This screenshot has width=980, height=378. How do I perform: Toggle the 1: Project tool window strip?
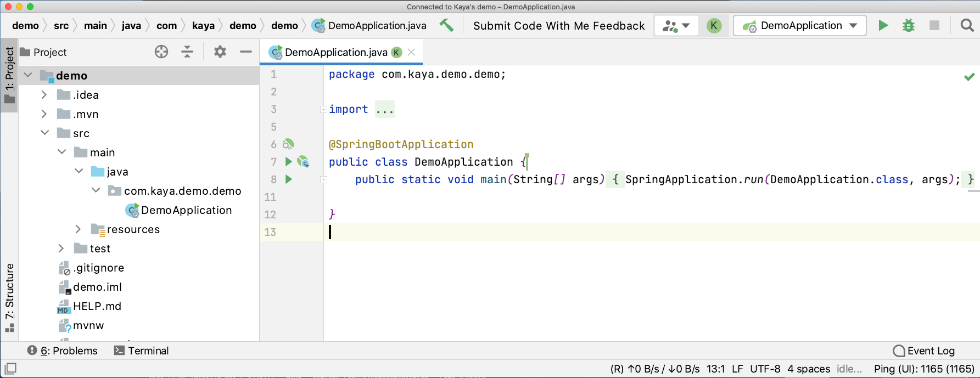[9, 75]
